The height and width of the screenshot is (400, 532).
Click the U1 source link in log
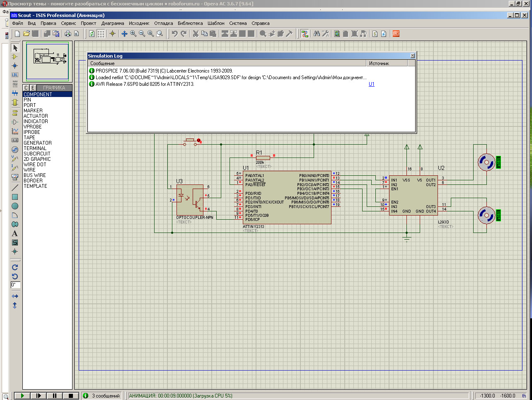pos(371,84)
